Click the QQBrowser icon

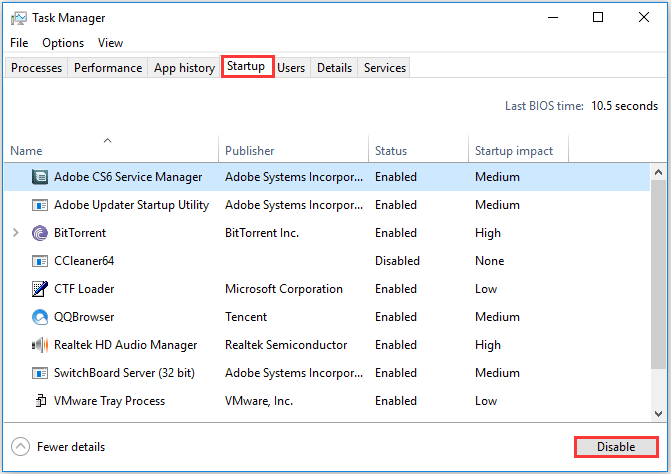coord(40,317)
